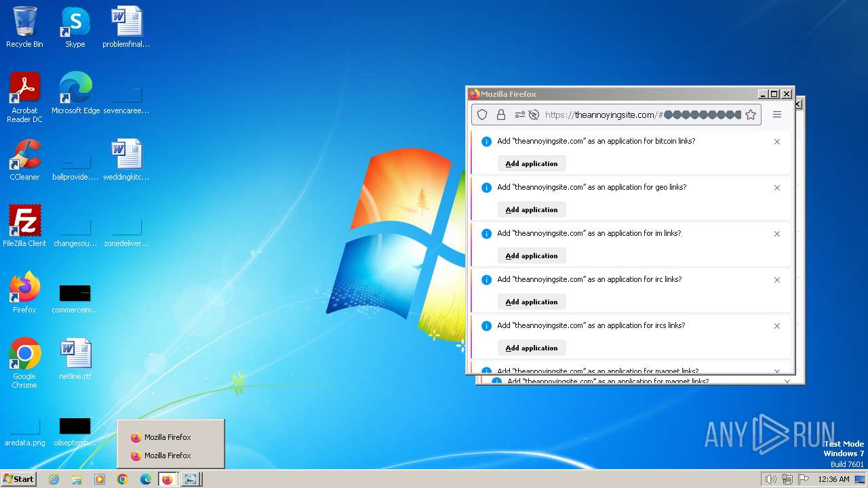Open the Firefox hamburger application menu
The width and height of the screenshot is (868, 488).
click(777, 115)
